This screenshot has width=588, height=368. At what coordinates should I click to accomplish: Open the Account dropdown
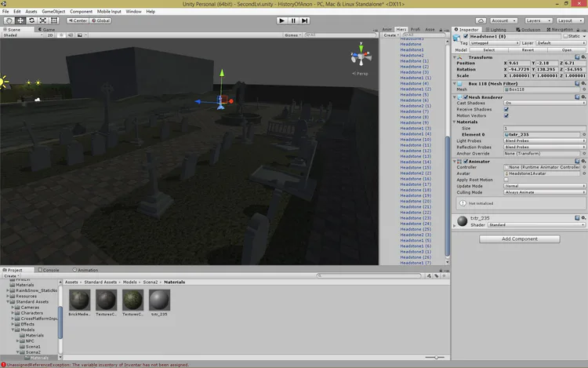coord(503,20)
